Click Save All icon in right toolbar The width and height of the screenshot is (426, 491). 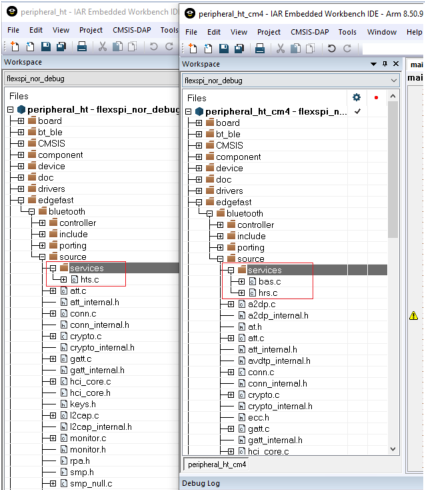point(239,48)
